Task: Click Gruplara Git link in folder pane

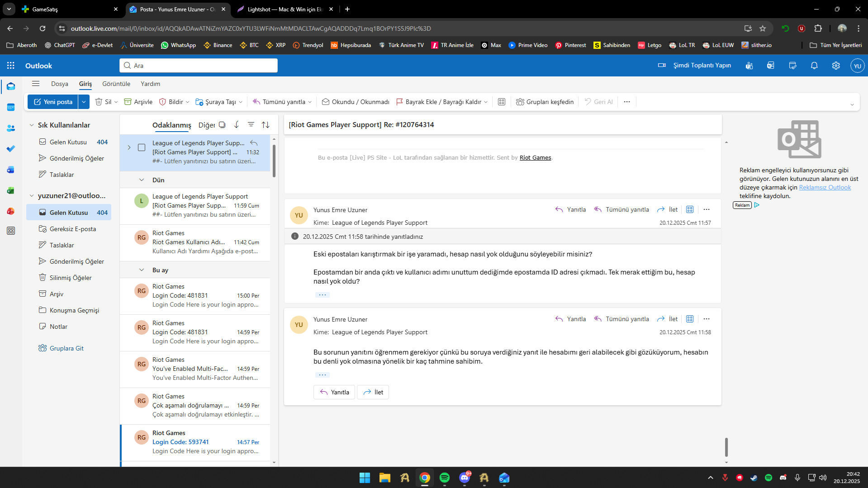Action: pos(66,348)
